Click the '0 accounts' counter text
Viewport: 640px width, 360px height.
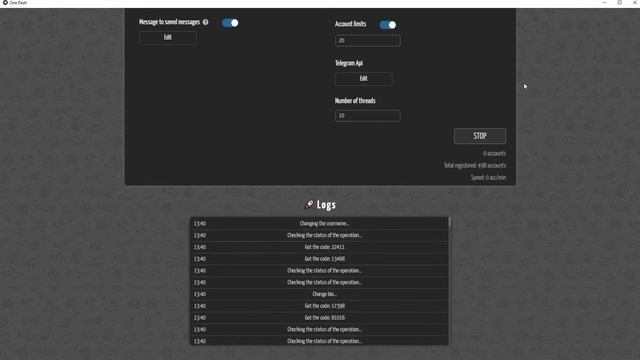494,153
